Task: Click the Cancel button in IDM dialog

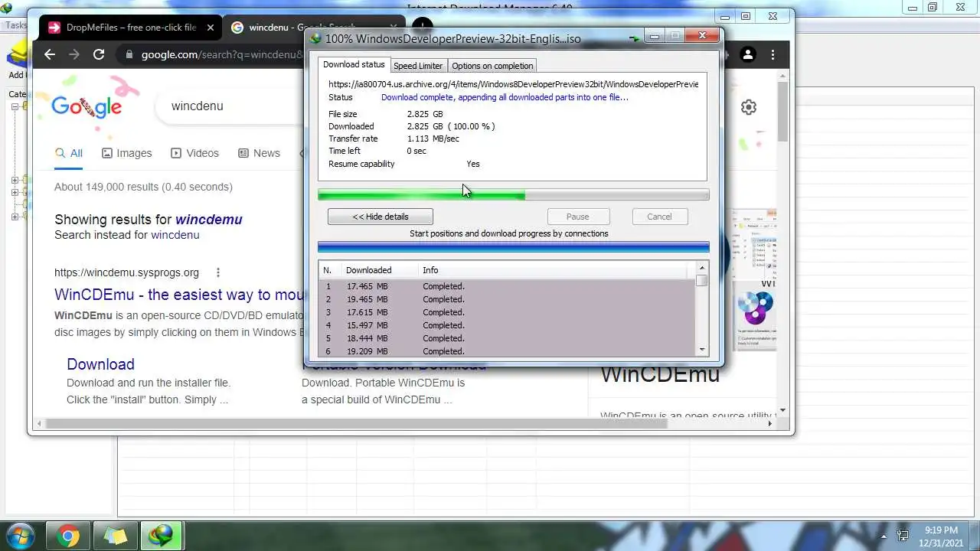Action: pyautogui.click(x=659, y=217)
